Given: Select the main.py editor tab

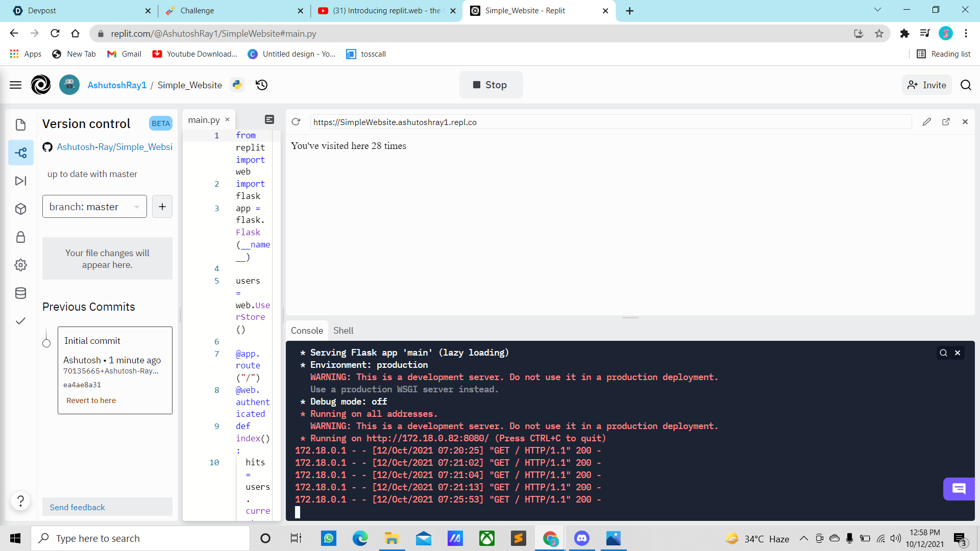Looking at the screenshot, I should (x=204, y=120).
